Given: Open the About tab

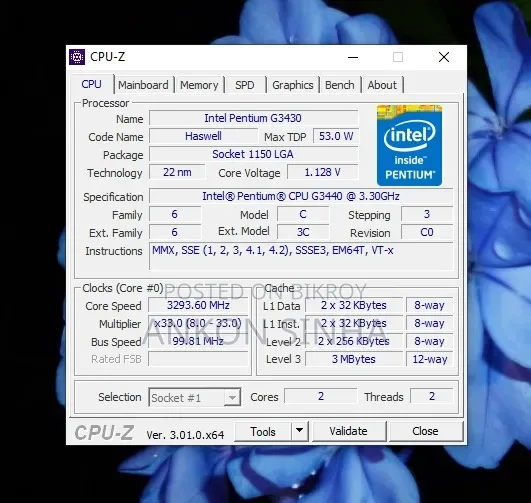Looking at the screenshot, I should click(x=382, y=85).
